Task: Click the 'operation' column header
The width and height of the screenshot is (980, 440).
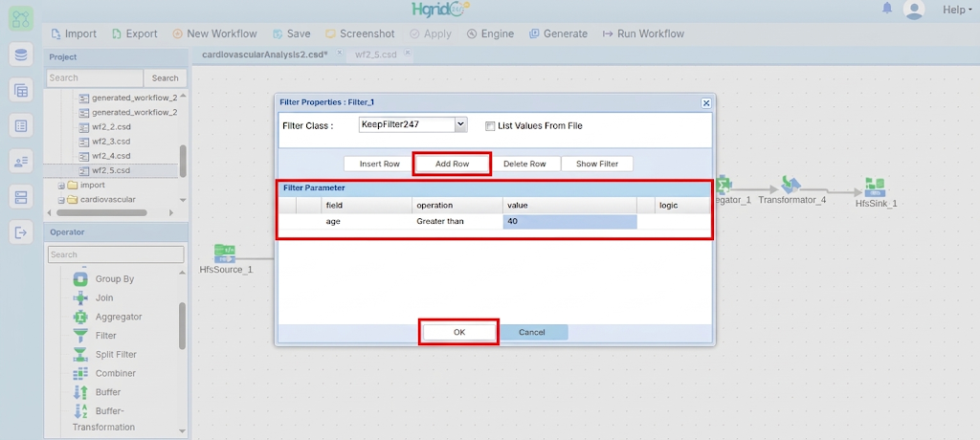Action: pos(457,205)
